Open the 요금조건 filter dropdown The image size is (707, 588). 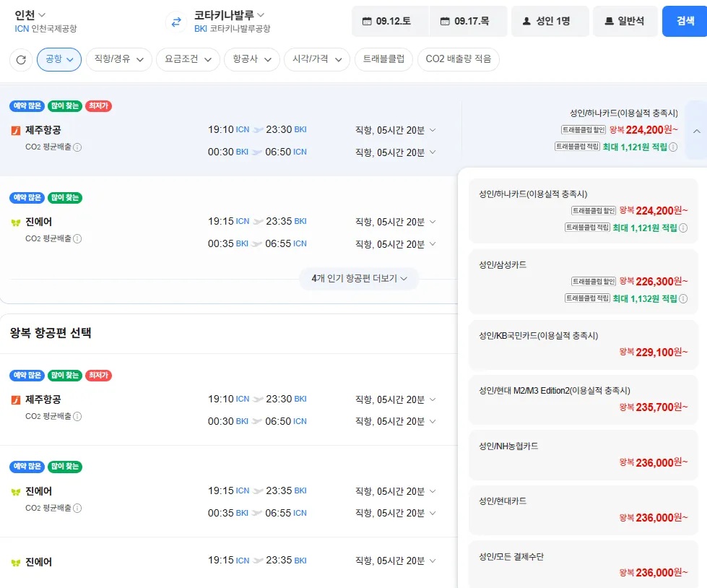click(188, 59)
